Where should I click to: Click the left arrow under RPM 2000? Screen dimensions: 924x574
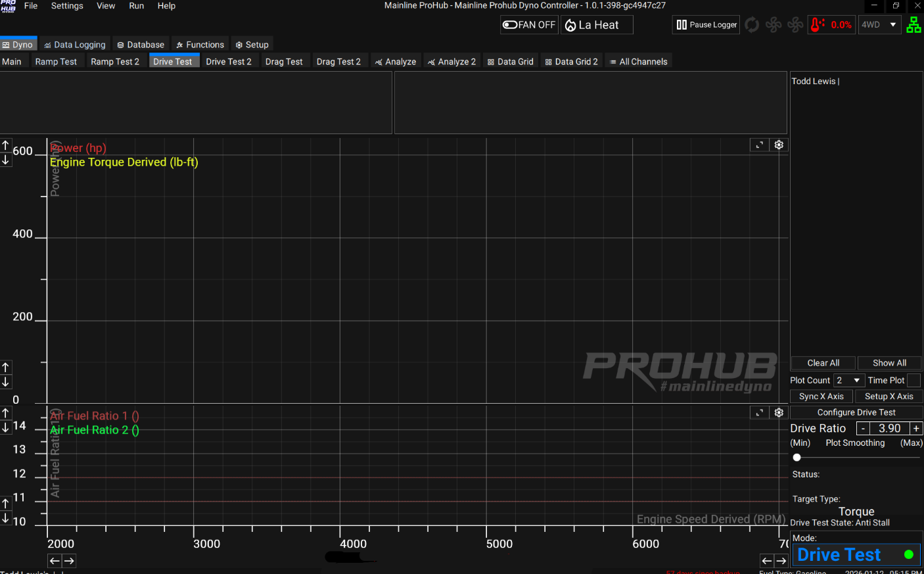[55, 561]
